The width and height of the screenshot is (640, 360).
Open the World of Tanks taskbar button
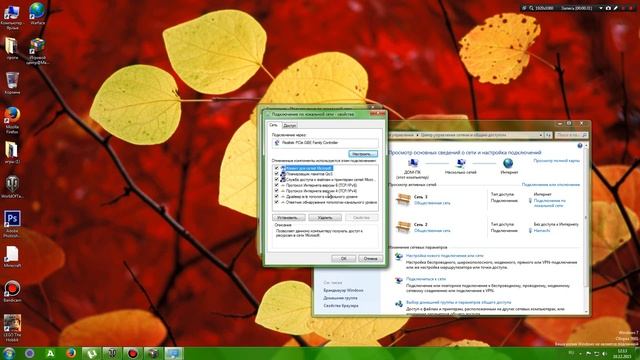point(111,353)
